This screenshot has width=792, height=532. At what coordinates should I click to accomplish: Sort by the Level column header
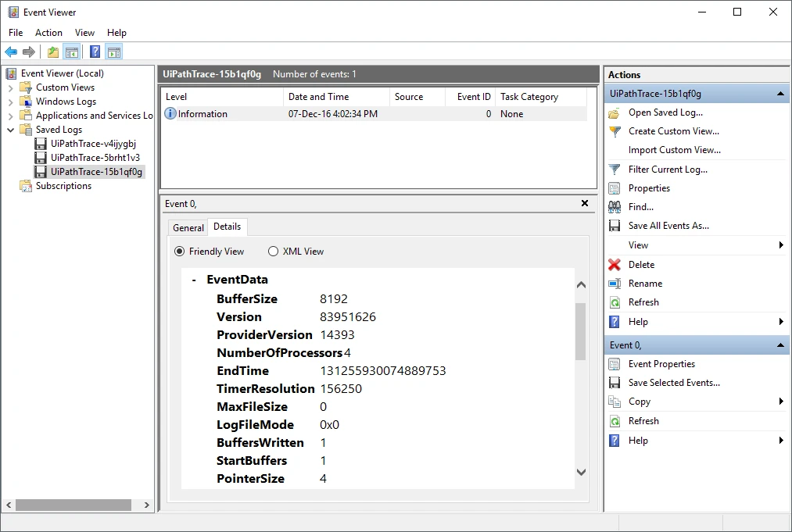222,97
